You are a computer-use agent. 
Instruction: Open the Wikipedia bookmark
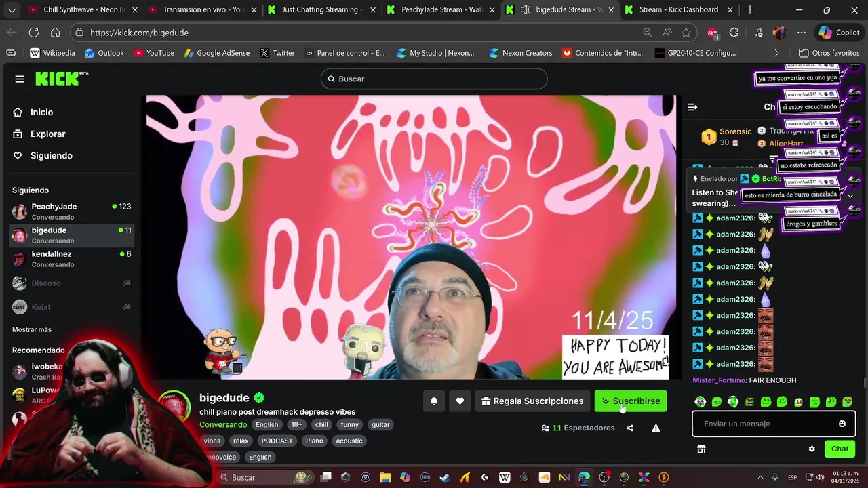pos(52,53)
